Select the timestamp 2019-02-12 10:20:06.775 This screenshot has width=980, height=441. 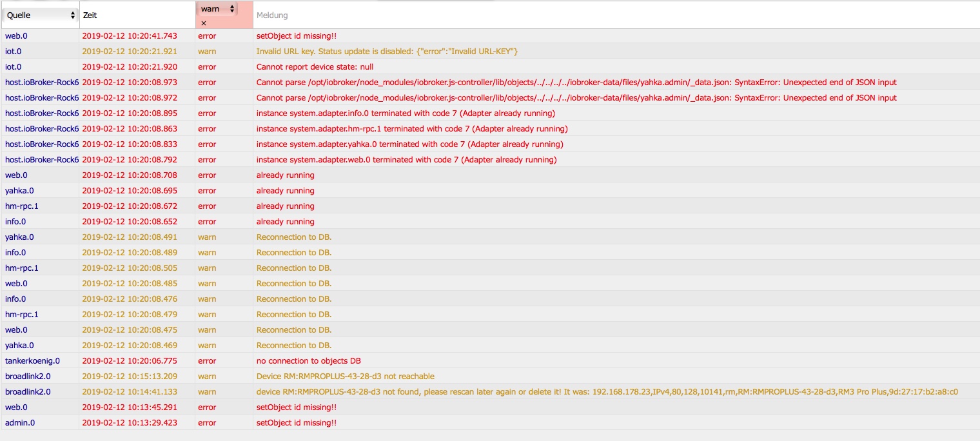(x=130, y=361)
